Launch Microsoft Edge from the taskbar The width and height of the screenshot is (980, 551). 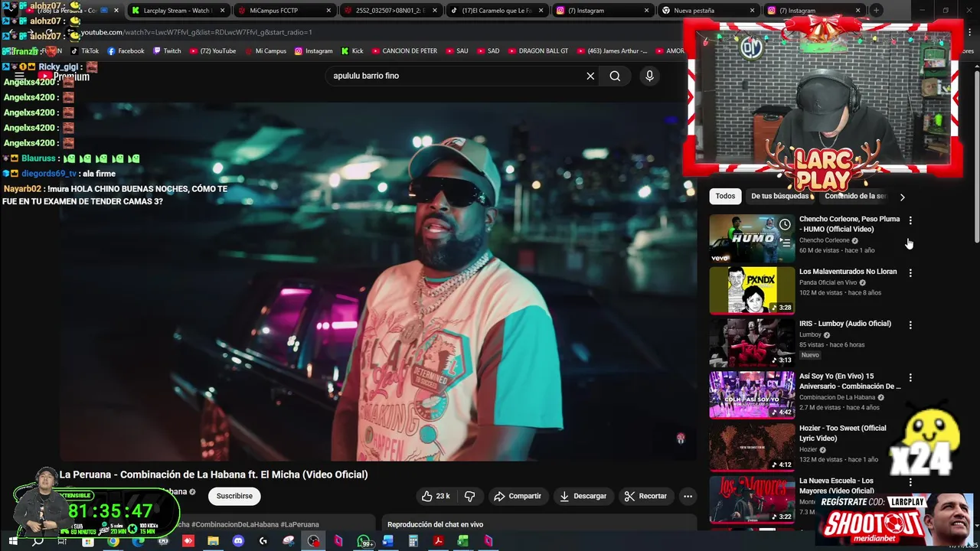(x=138, y=541)
